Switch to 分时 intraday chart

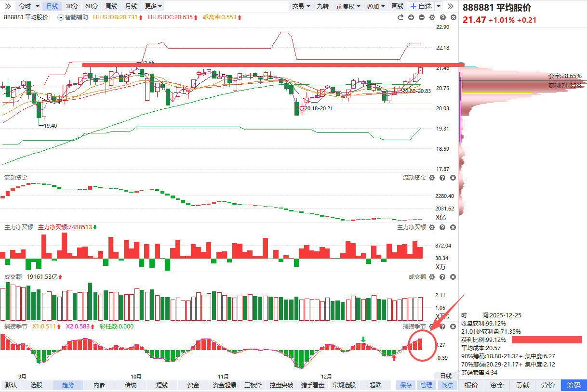coord(25,6)
